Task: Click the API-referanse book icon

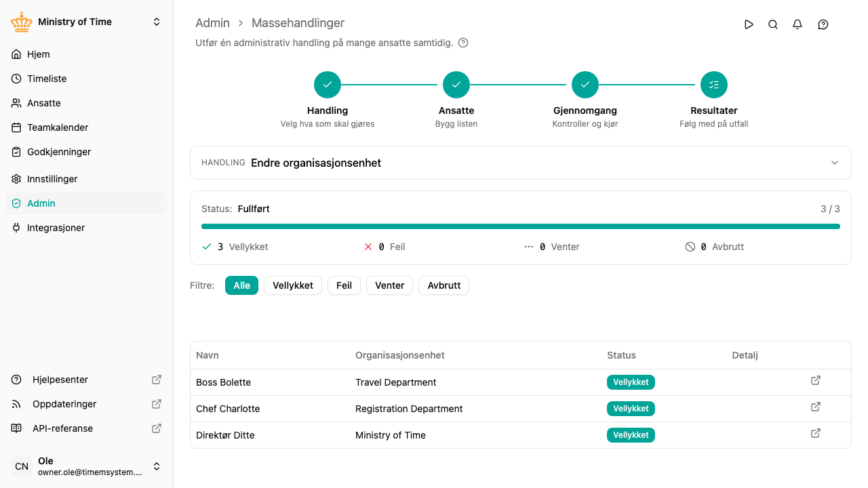Action: pyautogui.click(x=16, y=428)
